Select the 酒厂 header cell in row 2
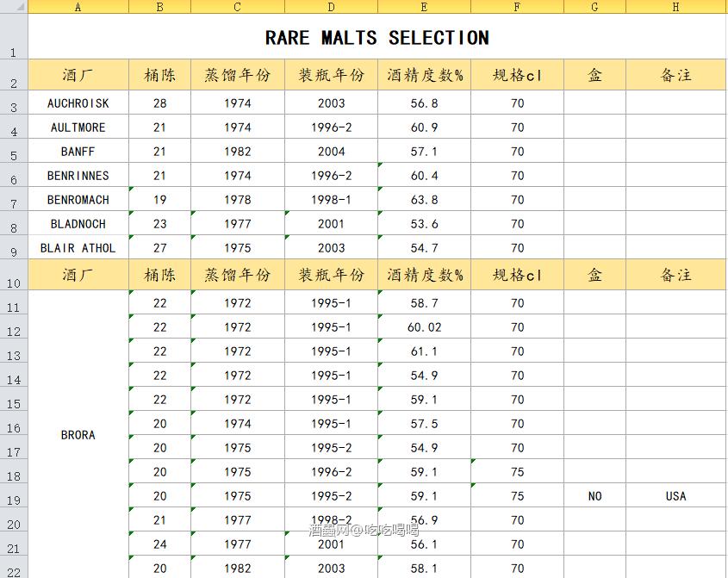This screenshot has height=578, width=728. pyautogui.click(x=78, y=75)
